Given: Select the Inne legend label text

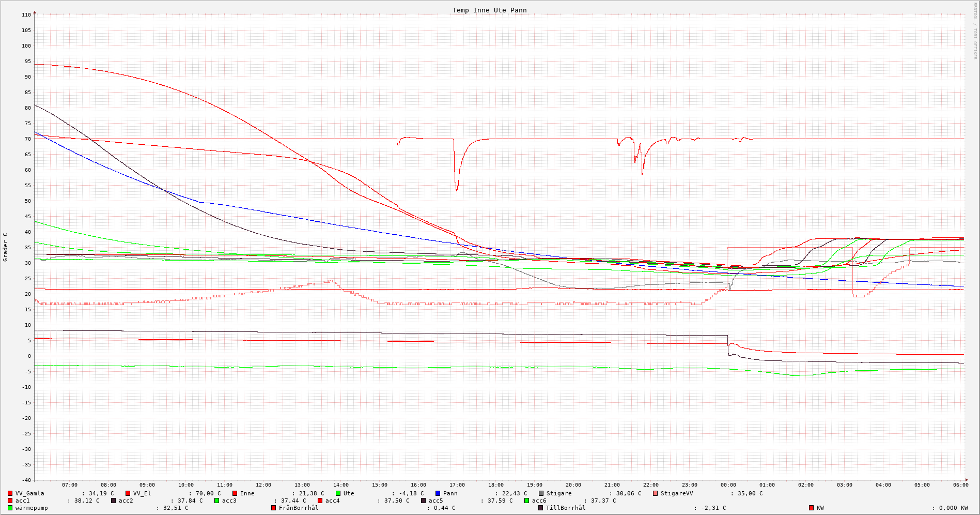Looking at the screenshot, I should pyautogui.click(x=247, y=493).
